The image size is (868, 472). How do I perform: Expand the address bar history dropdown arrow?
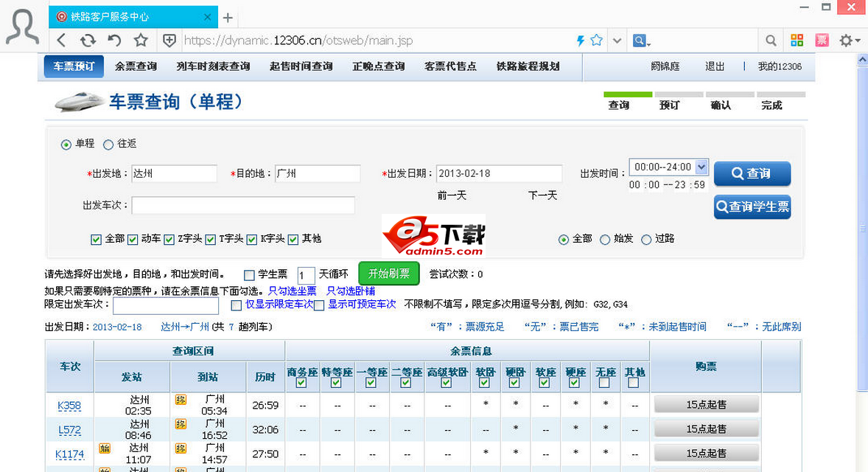(x=617, y=41)
